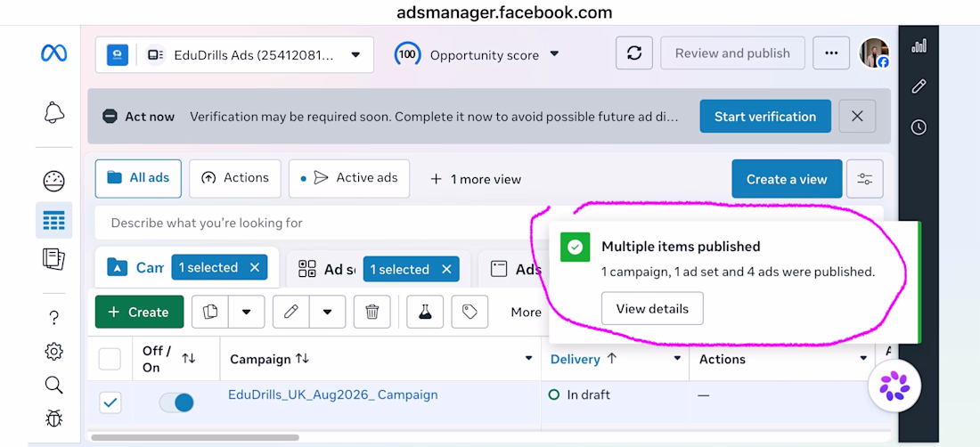Select the Actions view tab
The height and width of the screenshot is (447, 980).
point(235,178)
